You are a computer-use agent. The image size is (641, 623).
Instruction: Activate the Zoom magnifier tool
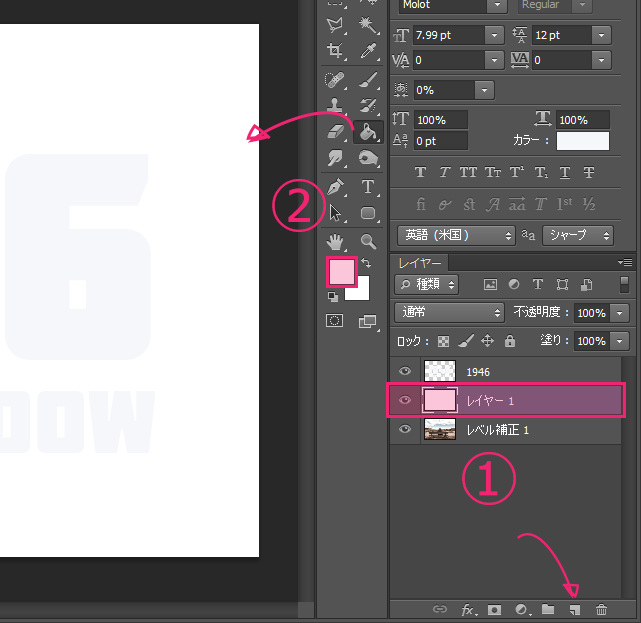tap(368, 241)
